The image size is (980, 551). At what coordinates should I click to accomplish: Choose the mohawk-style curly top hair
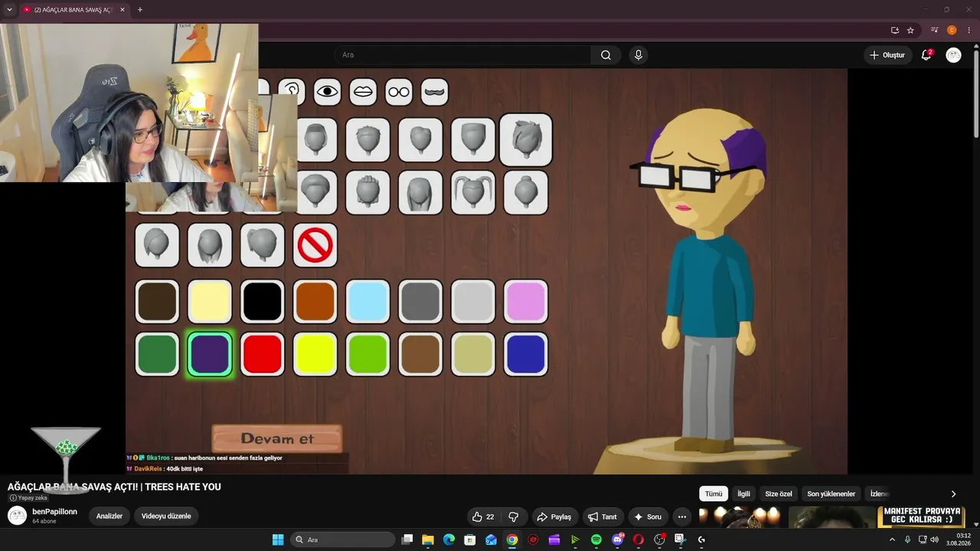(x=367, y=192)
